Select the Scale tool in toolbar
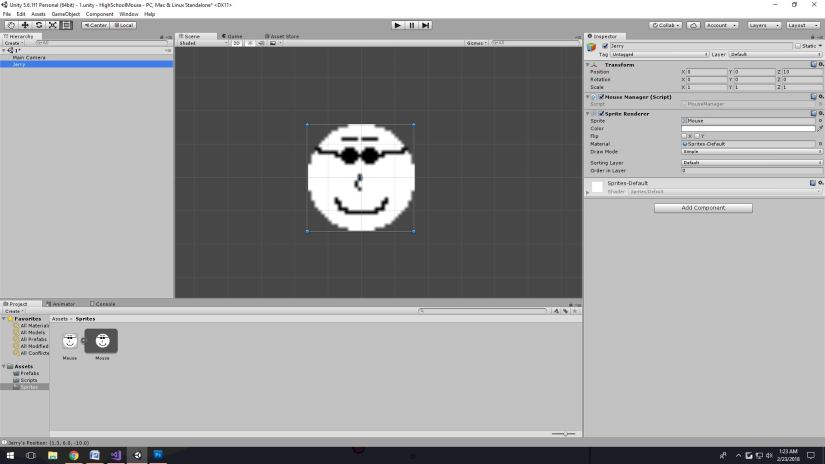 coord(52,25)
